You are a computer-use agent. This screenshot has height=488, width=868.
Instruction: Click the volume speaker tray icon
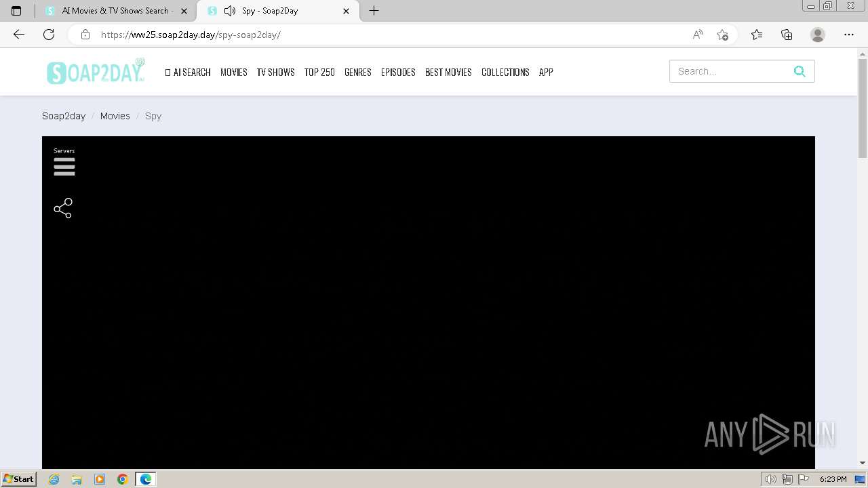pos(770,479)
